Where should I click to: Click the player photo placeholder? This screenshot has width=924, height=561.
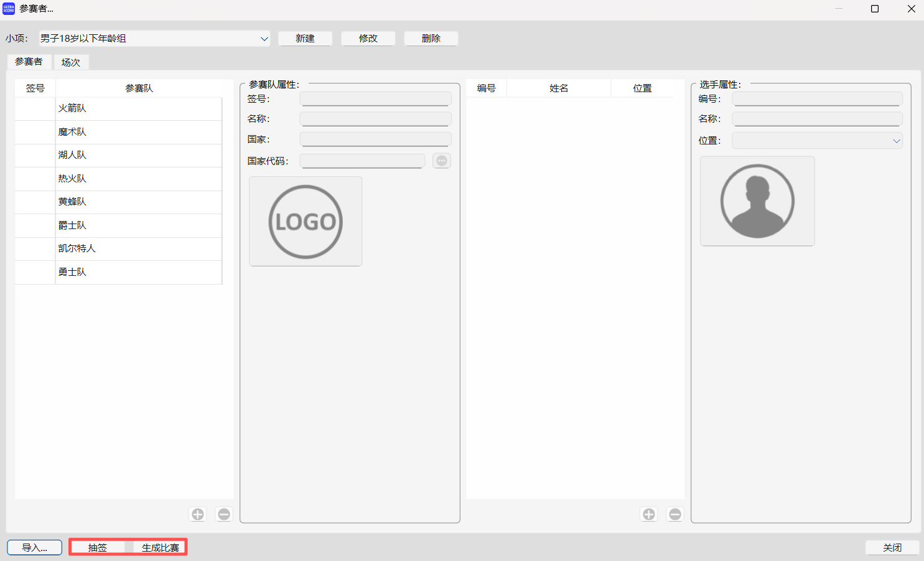[x=757, y=200]
